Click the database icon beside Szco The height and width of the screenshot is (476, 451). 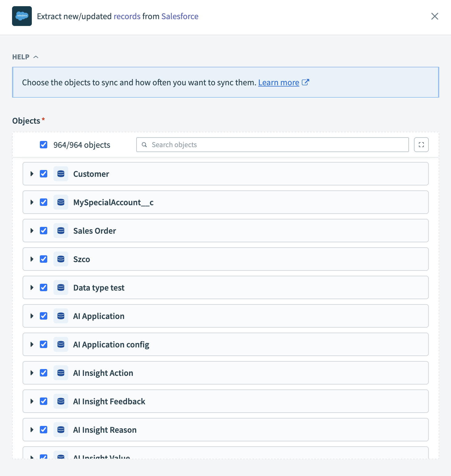pyautogui.click(x=61, y=259)
